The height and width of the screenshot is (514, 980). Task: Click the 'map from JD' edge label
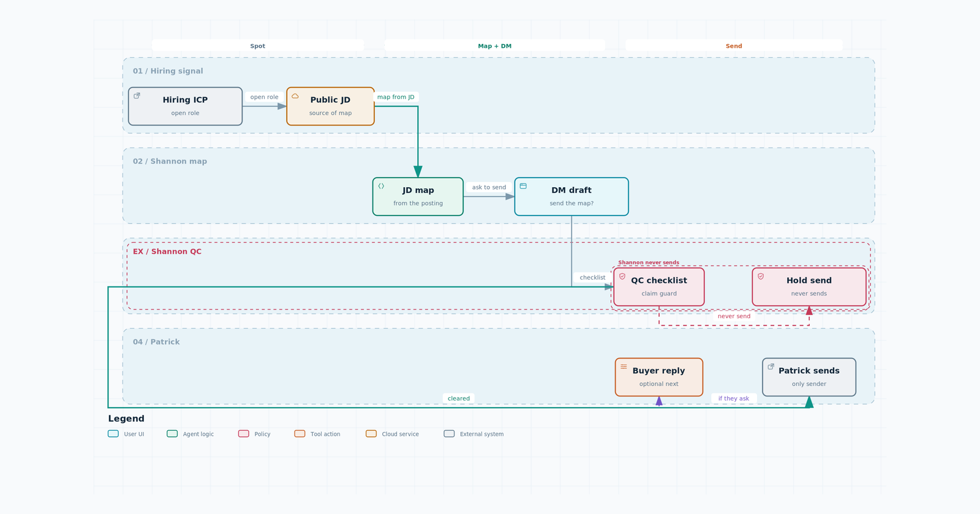(396, 97)
